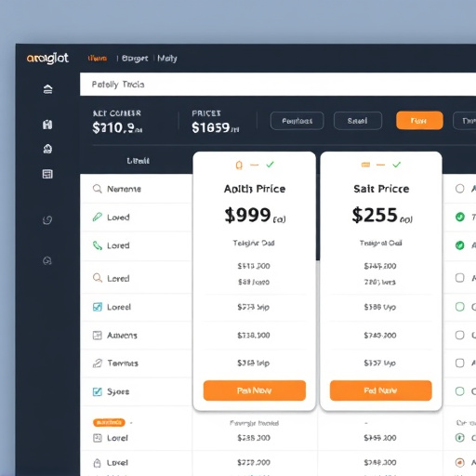Click the green phone icon beside Lored
Viewport: 476px width, 476px height.
(x=98, y=245)
